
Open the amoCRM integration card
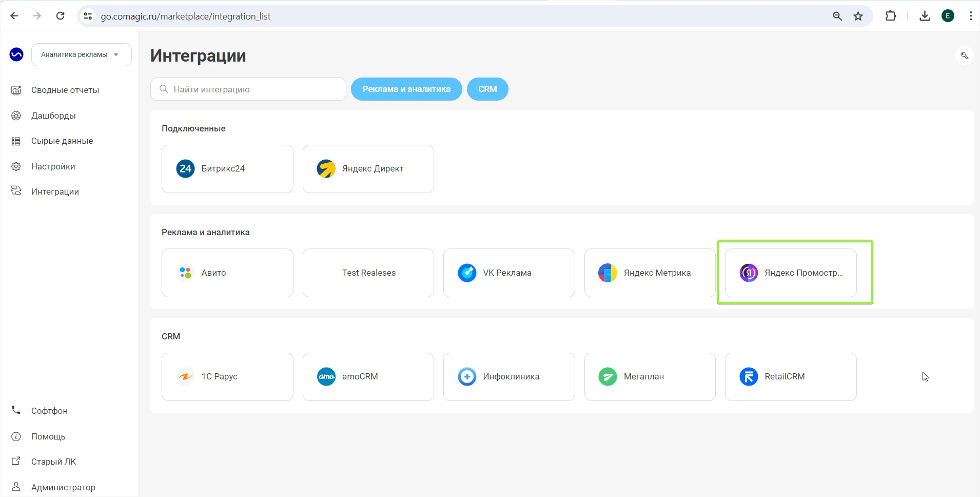[368, 377]
